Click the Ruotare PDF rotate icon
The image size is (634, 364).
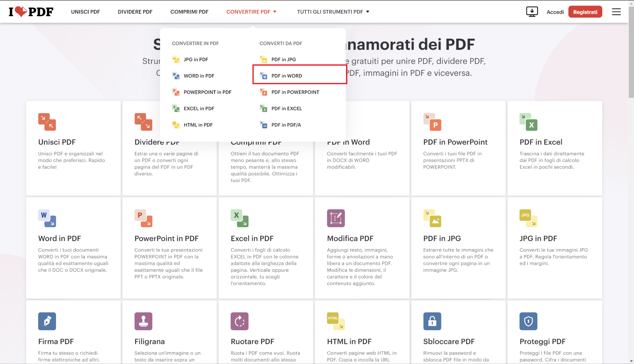[240, 321]
